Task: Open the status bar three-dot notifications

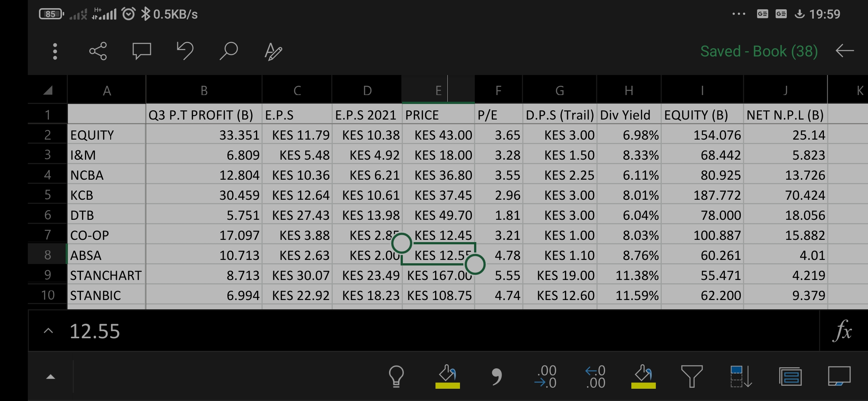Action: pyautogui.click(x=739, y=14)
